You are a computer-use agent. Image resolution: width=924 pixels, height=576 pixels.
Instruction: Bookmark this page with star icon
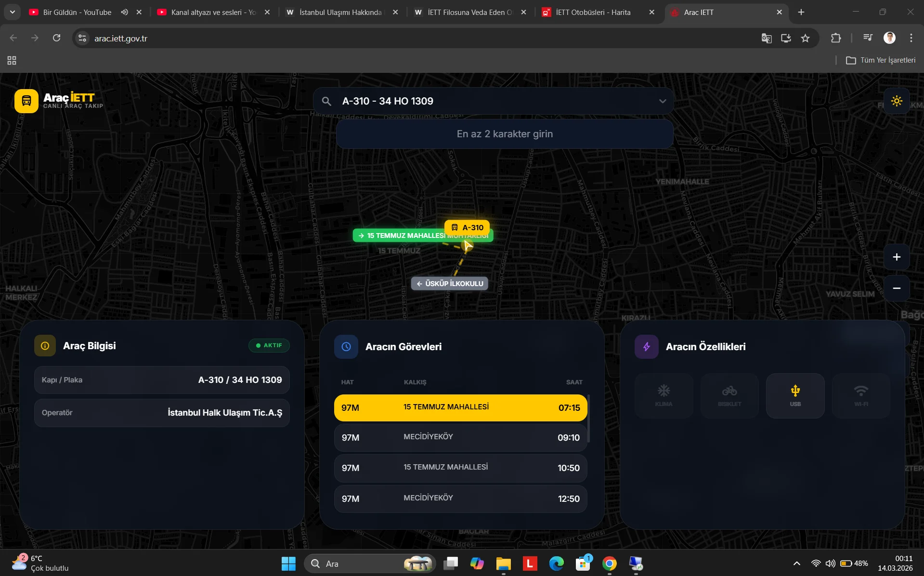(805, 38)
